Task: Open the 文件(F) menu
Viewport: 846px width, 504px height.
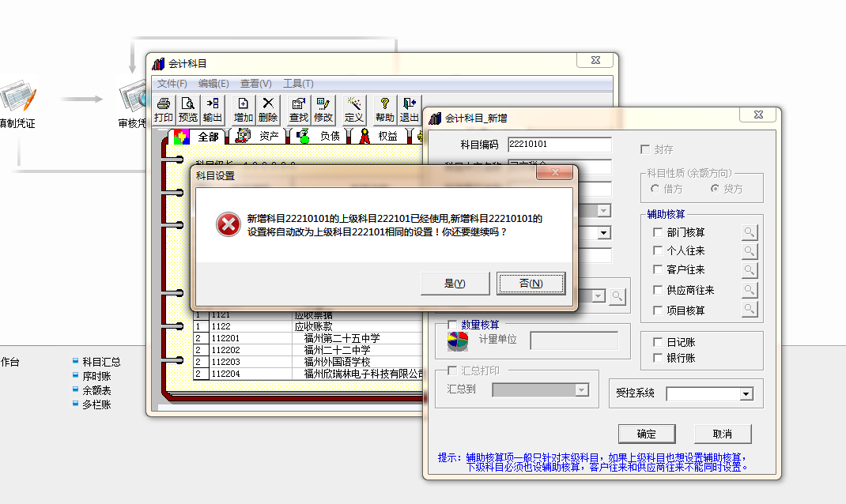Action: (x=172, y=84)
